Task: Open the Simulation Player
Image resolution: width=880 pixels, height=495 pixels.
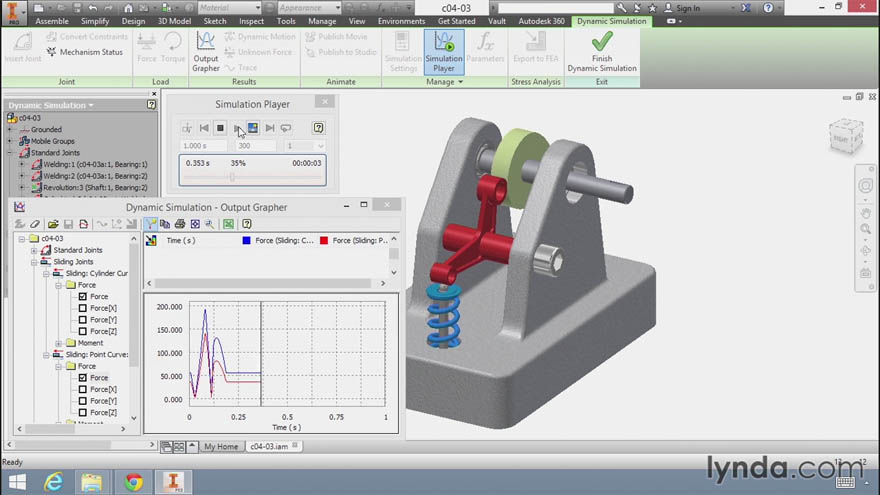Action: click(x=443, y=52)
